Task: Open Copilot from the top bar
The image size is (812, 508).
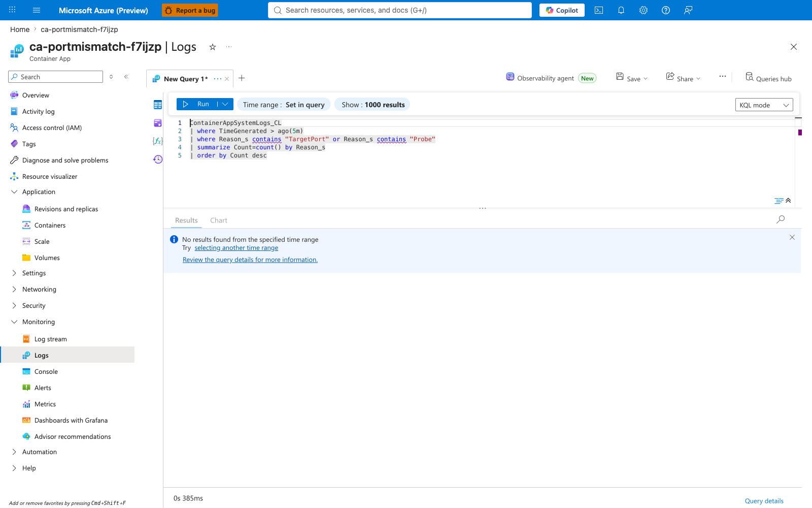Action: coord(562,10)
